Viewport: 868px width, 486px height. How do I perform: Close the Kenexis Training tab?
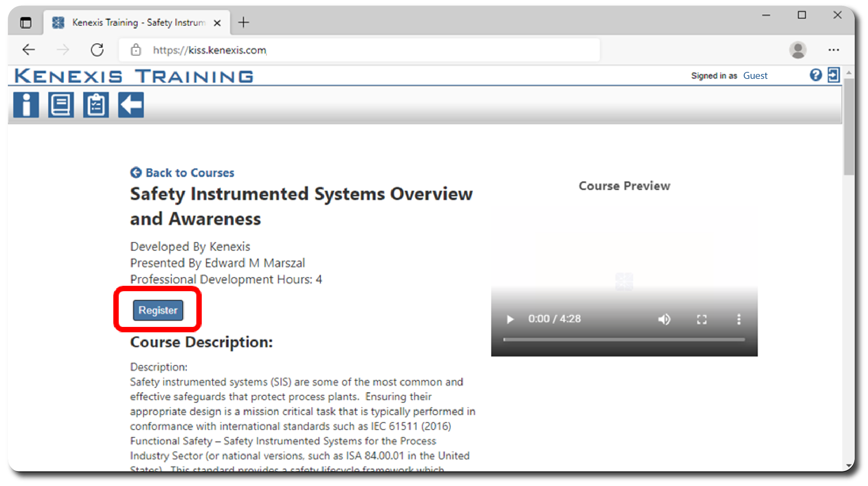pyautogui.click(x=217, y=23)
